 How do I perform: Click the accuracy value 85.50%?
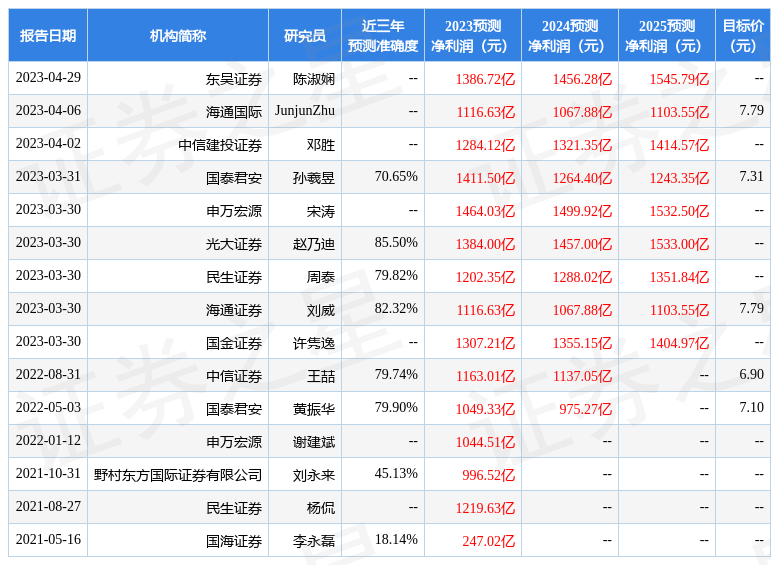pyautogui.click(x=396, y=242)
